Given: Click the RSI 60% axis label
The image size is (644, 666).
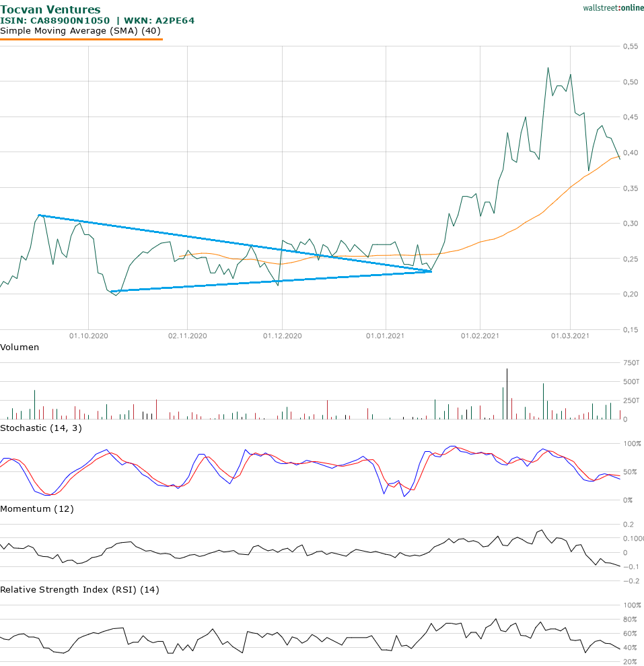Looking at the screenshot, I should click(630, 633).
